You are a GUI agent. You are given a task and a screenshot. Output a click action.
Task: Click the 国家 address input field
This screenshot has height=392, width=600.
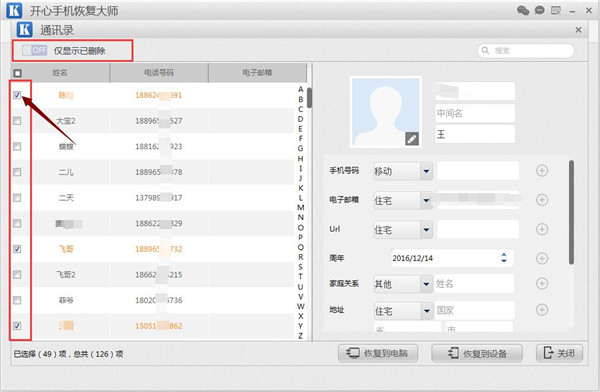pyautogui.click(x=474, y=310)
